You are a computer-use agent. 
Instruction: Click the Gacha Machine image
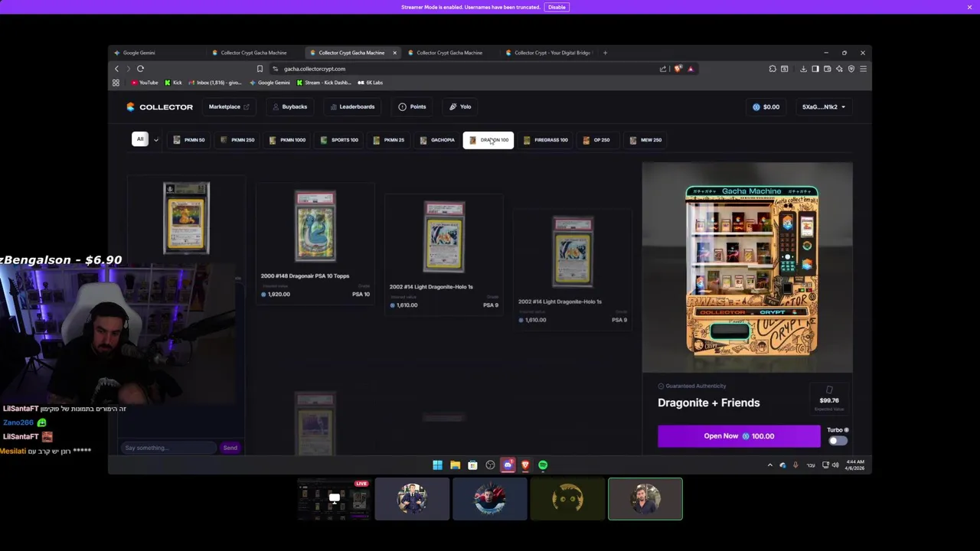(x=747, y=267)
